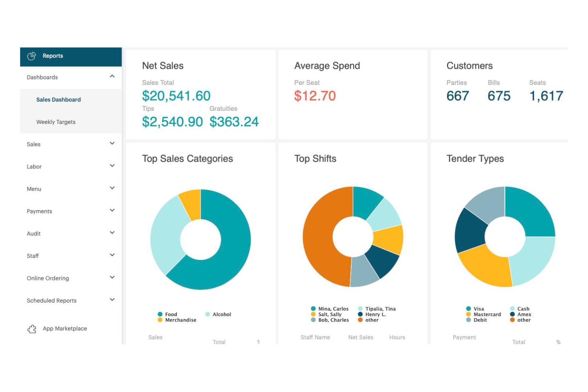Image resolution: width=588 pixels, height=392 pixels.
Task: Click the Reports pie chart icon
Action: tap(32, 56)
